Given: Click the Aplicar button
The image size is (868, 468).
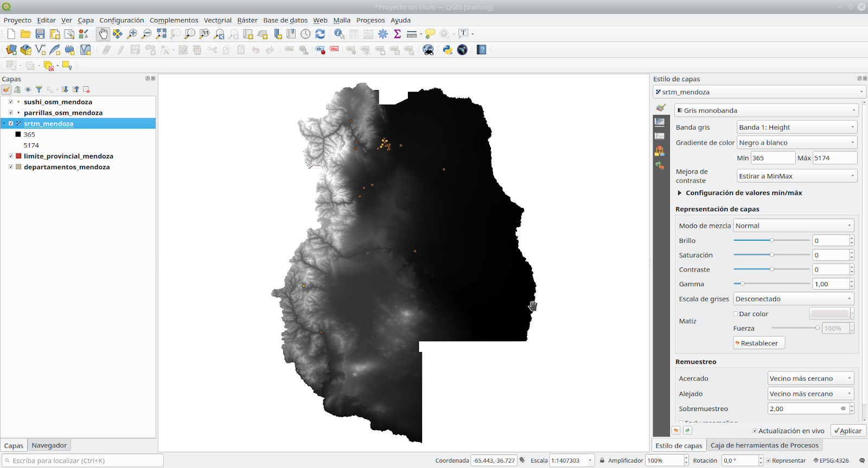Looking at the screenshot, I should coord(848,431).
